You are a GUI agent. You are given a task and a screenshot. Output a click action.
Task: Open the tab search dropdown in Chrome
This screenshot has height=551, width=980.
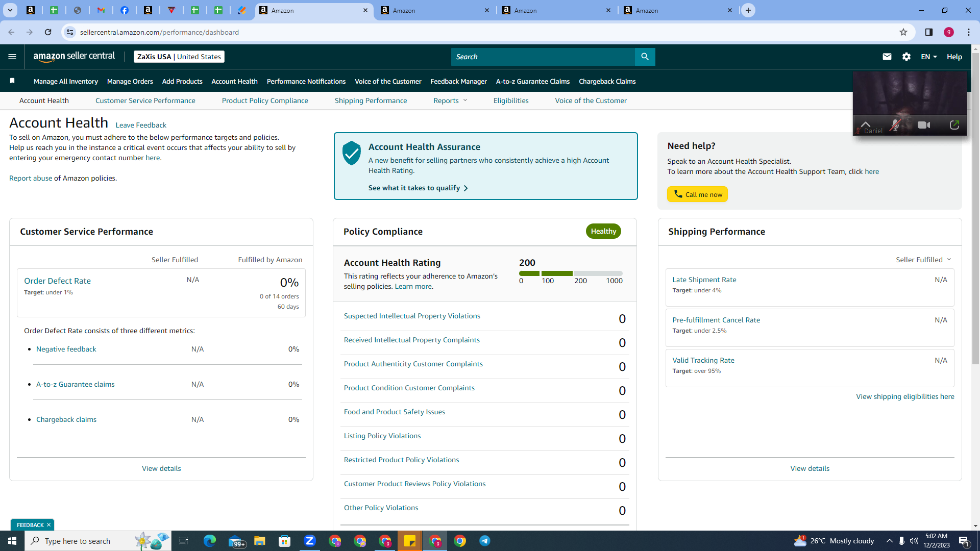click(10, 10)
